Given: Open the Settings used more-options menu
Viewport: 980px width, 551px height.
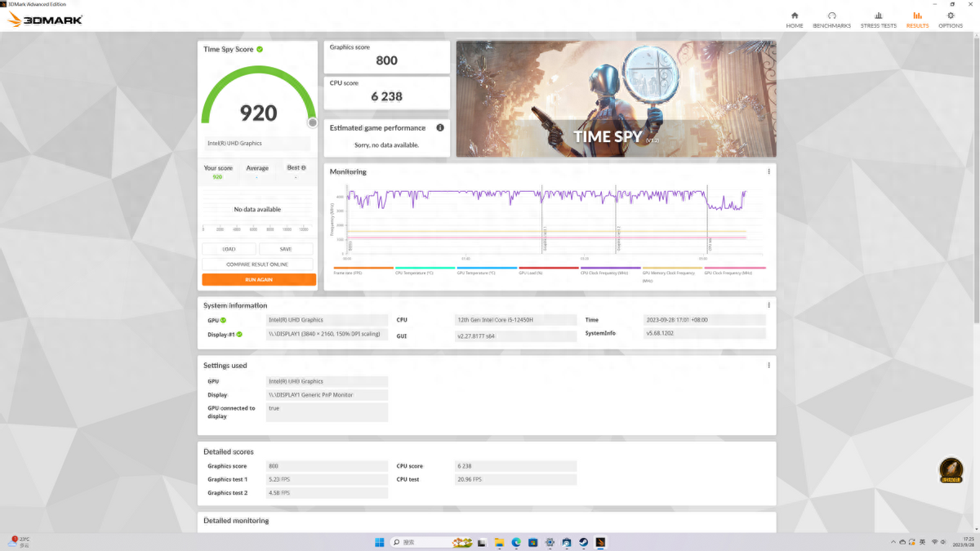Looking at the screenshot, I should point(768,366).
